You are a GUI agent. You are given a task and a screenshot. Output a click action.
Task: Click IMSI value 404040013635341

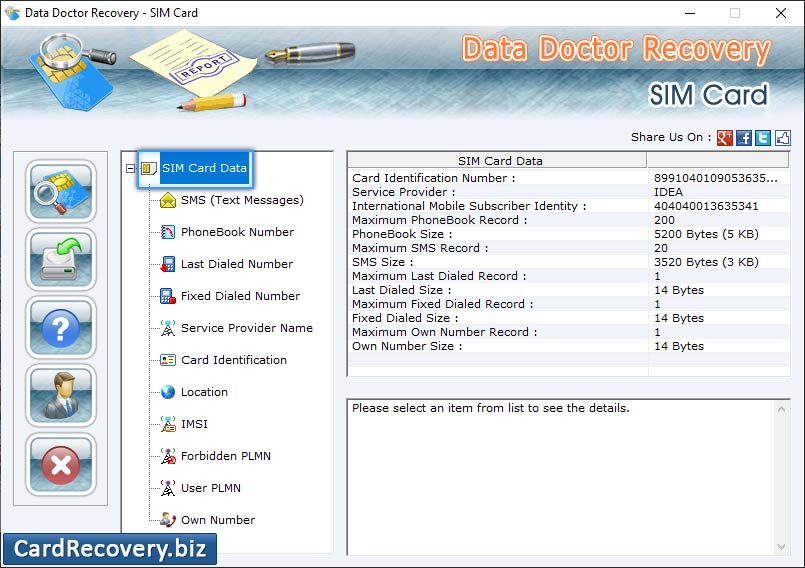(705, 206)
